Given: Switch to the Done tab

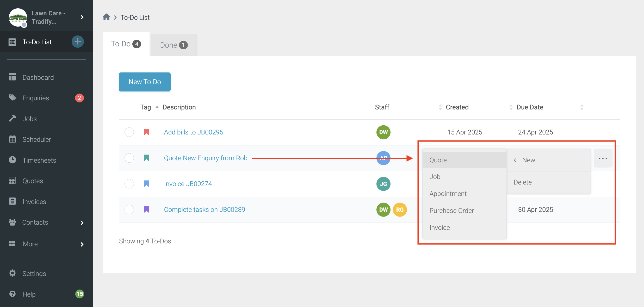Looking at the screenshot, I should (174, 45).
